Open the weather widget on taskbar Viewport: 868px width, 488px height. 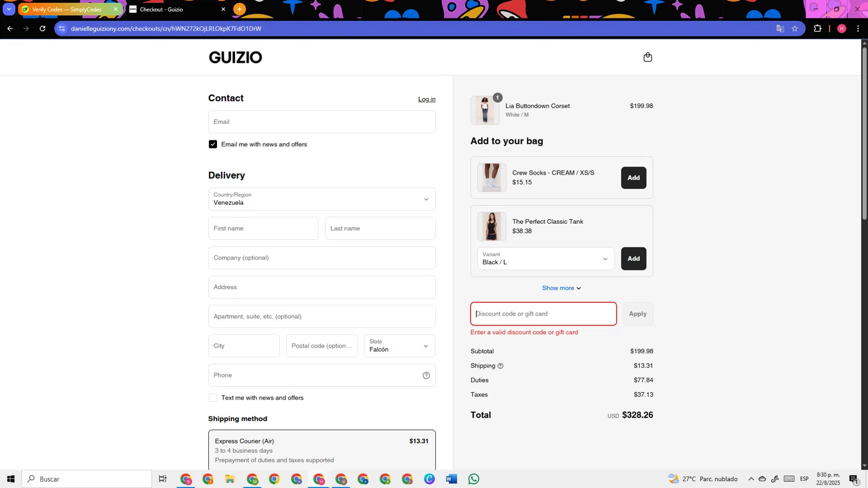[x=703, y=479]
